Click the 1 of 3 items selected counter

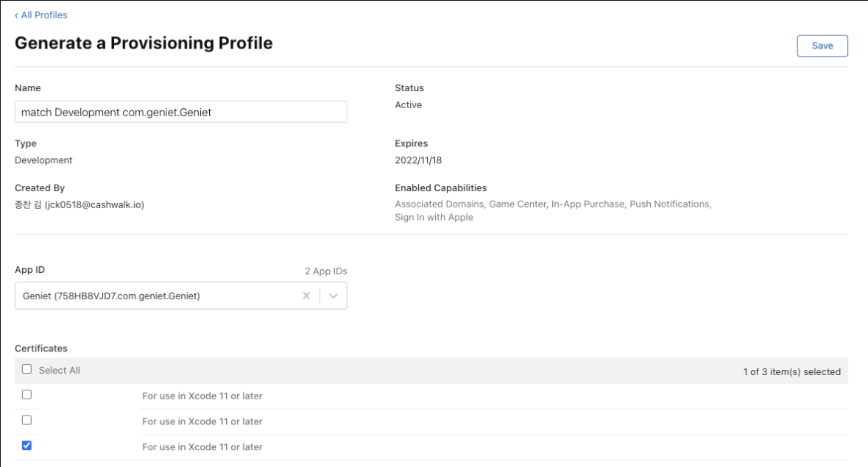791,371
